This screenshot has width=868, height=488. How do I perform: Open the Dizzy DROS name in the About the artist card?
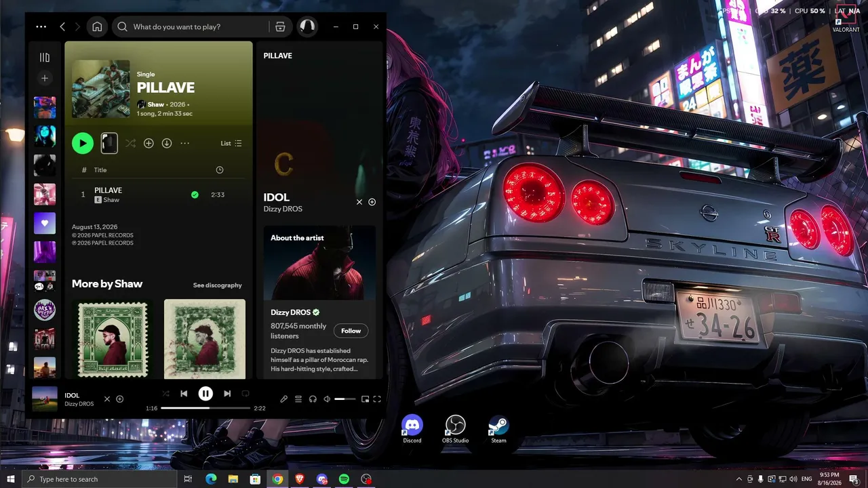pos(290,312)
